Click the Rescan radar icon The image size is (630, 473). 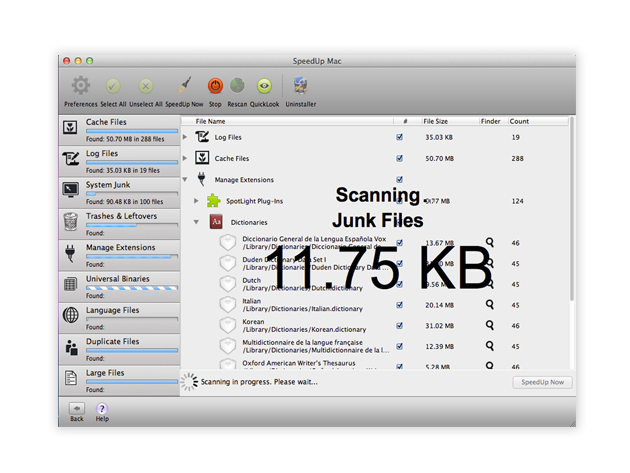pyautogui.click(x=237, y=85)
